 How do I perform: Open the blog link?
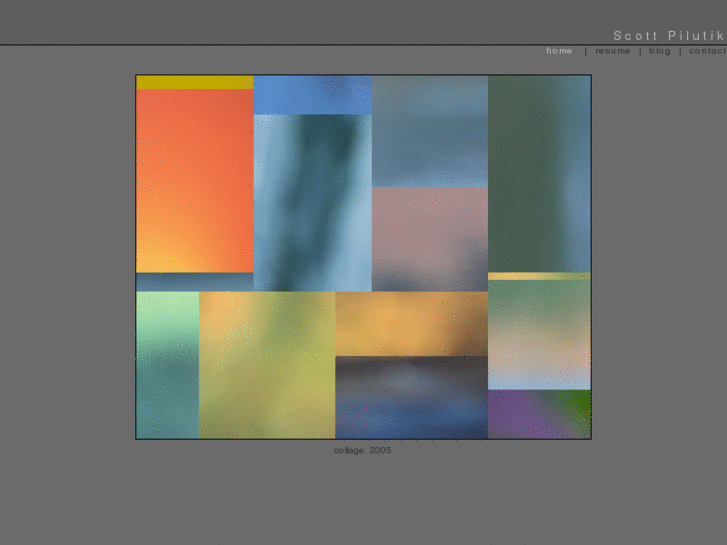pyautogui.click(x=660, y=51)
